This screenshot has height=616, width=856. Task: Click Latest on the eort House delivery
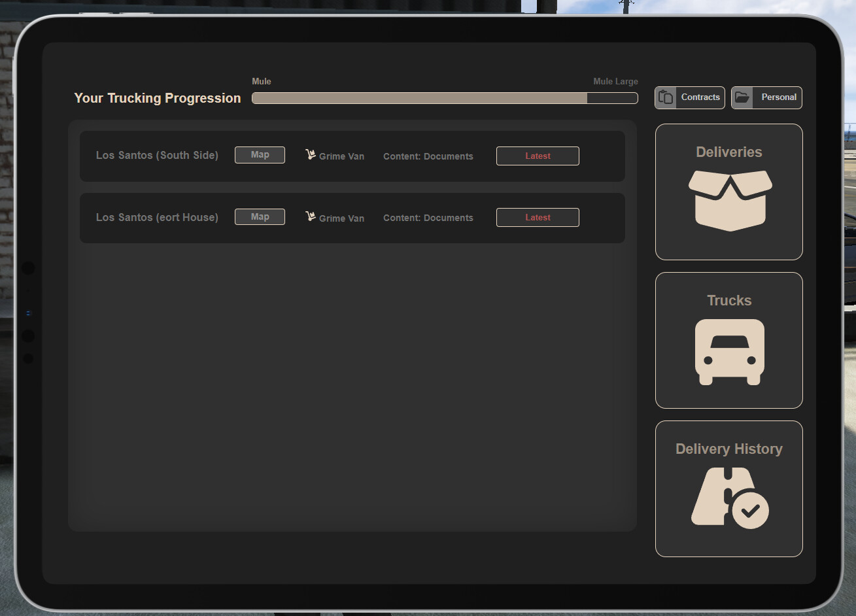pos(538,217)
